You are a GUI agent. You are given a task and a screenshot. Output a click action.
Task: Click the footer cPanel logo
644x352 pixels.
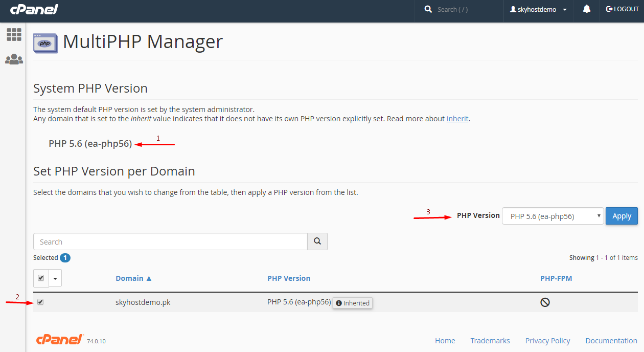tap(60, 340)
